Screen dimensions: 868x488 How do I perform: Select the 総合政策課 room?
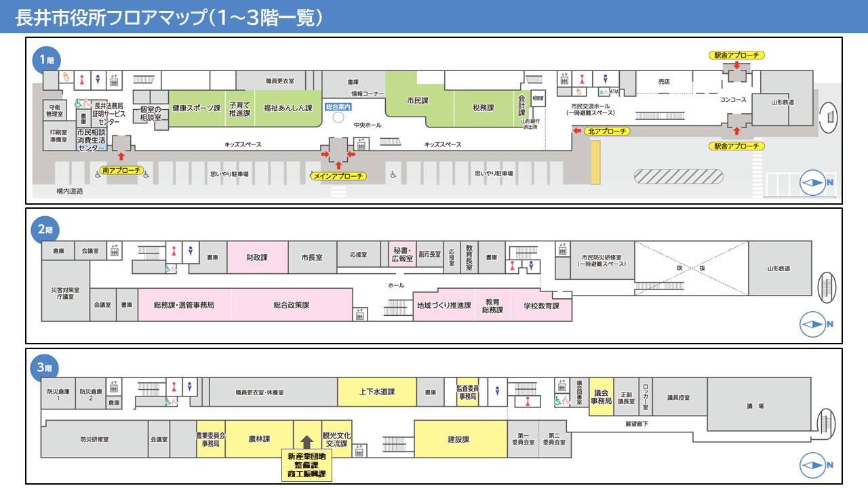tap(292, 305)
